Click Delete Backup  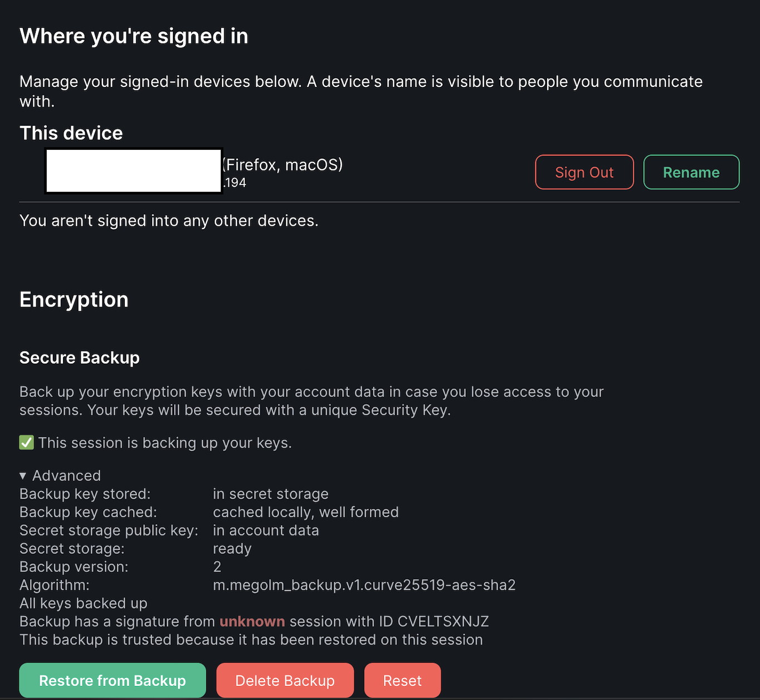click(285, 680)
